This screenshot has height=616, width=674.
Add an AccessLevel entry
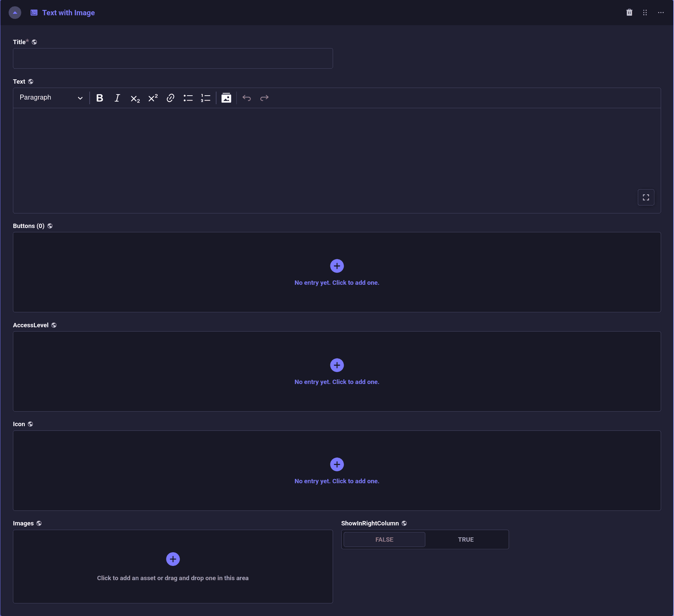[337, 365]
